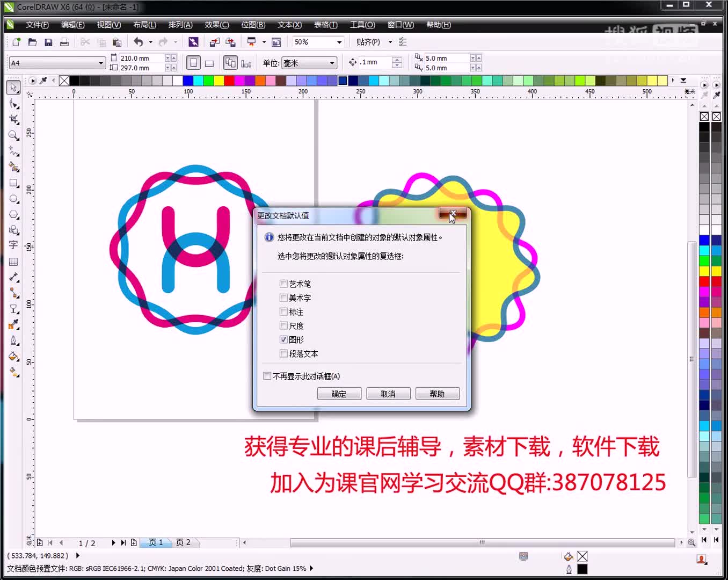Select the Table tool
This screenshot has width=728, height=580.
13,262
